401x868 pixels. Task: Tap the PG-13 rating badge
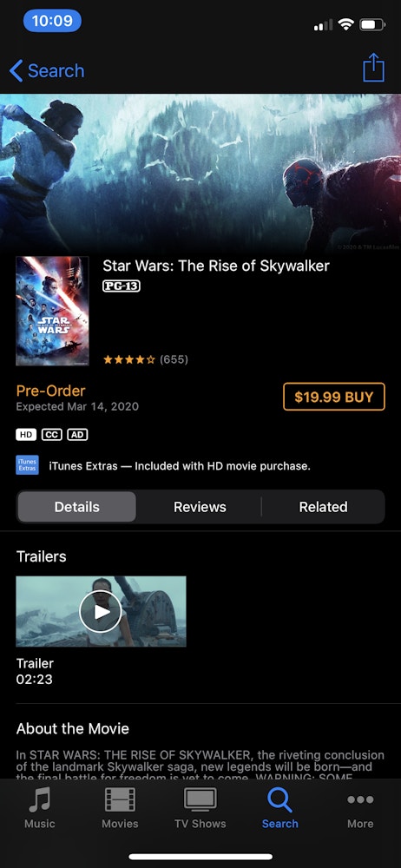[122, 286]
